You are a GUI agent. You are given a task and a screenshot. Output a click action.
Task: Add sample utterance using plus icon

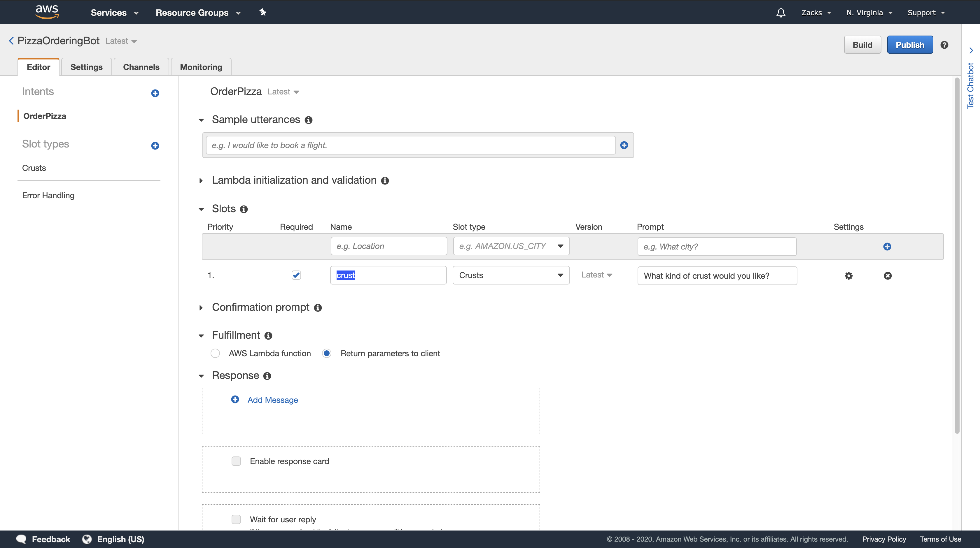click(624, 145)
